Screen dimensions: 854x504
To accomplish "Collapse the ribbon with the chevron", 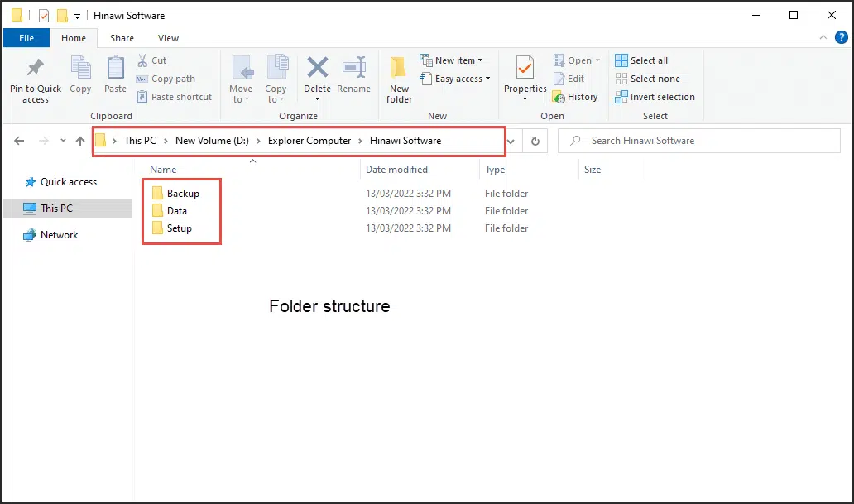I will click(823, 37).
